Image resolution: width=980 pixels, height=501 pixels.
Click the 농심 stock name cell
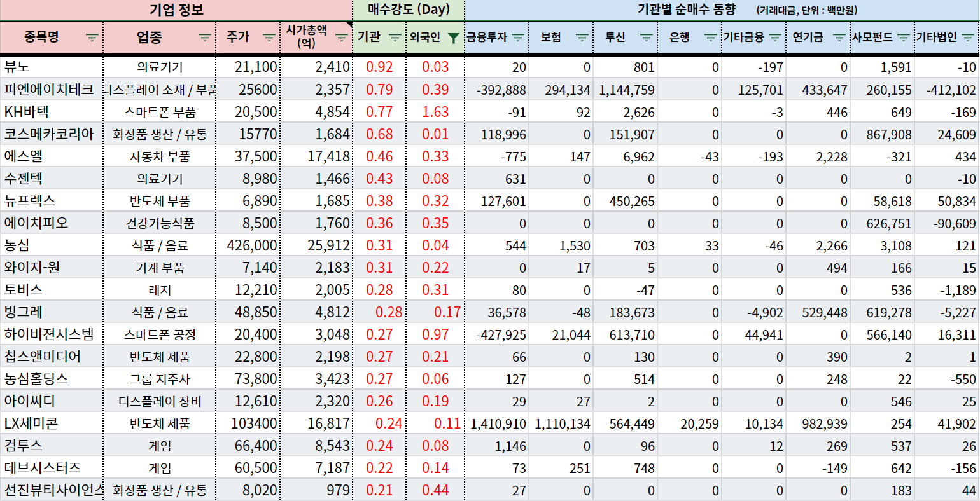tap(52, 245)
